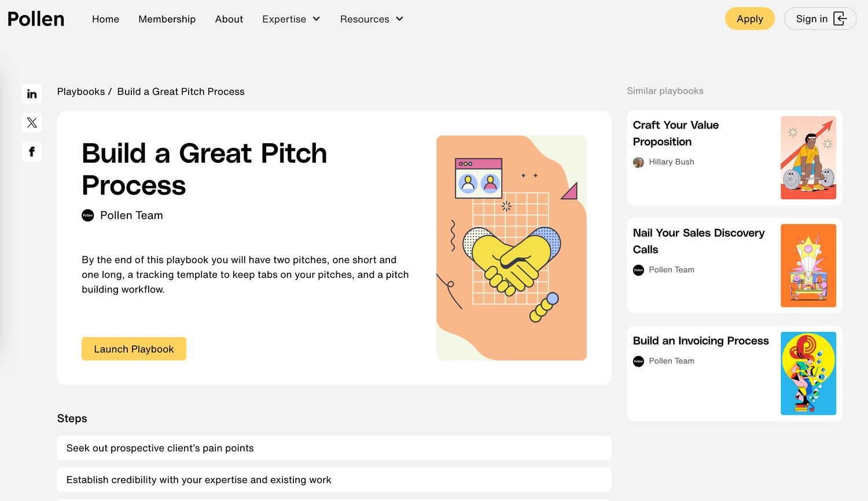Image resolution: width=868 pixels, height=501 pixels.
Task: Go to the About page
Action: [229, 19]
